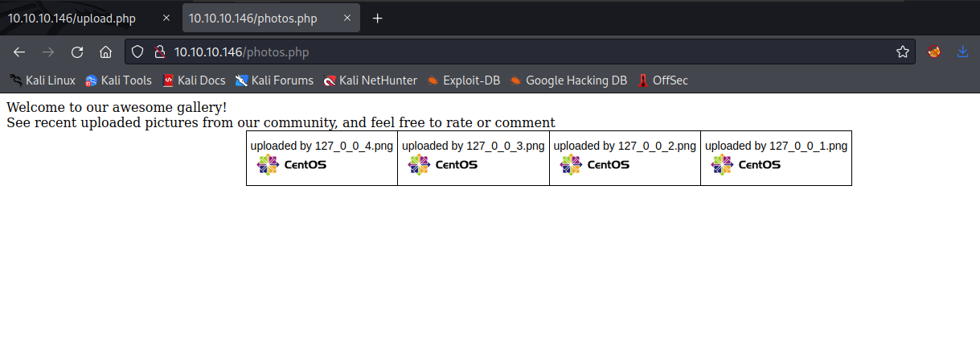Open the extension icon beside the downloads arrow
Screen dimensions: 980x355
point(934,52)
